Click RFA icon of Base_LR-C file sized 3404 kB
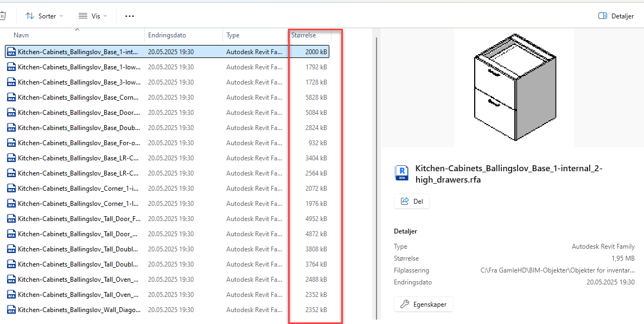This screenshot has height=324, width=644. (x=11, y=158)
